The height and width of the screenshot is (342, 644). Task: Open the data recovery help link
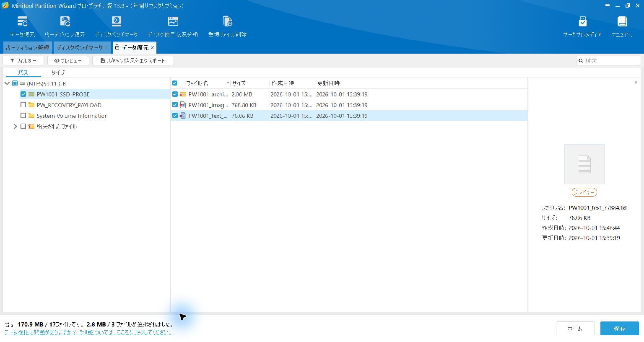(x=88, y=332)
